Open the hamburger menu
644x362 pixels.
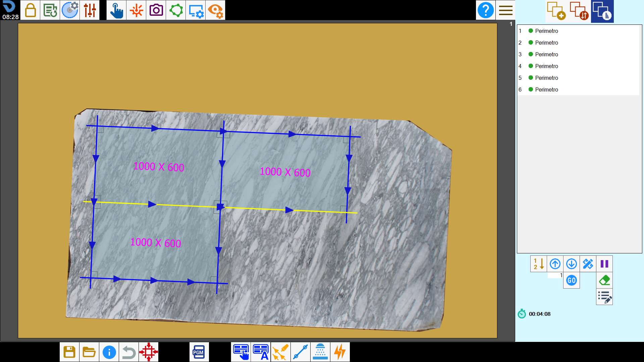pos(505,10)
